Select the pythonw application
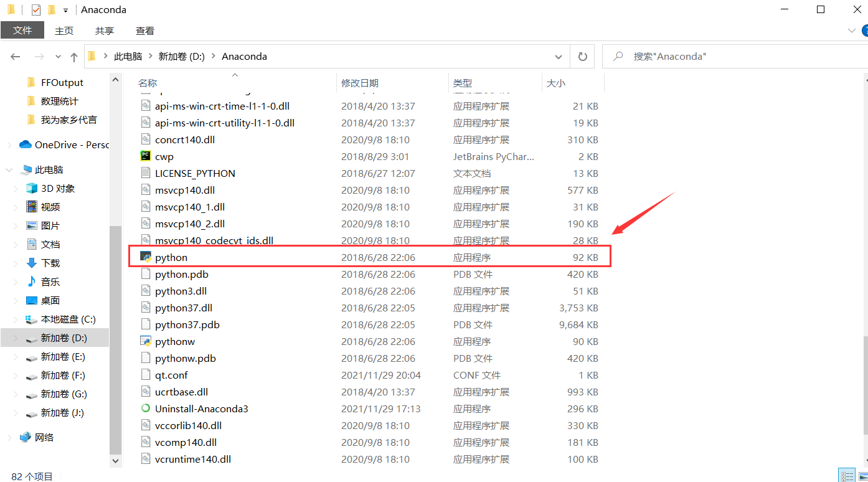The width and height of the screenshot is (868, 482). point(176,341)
